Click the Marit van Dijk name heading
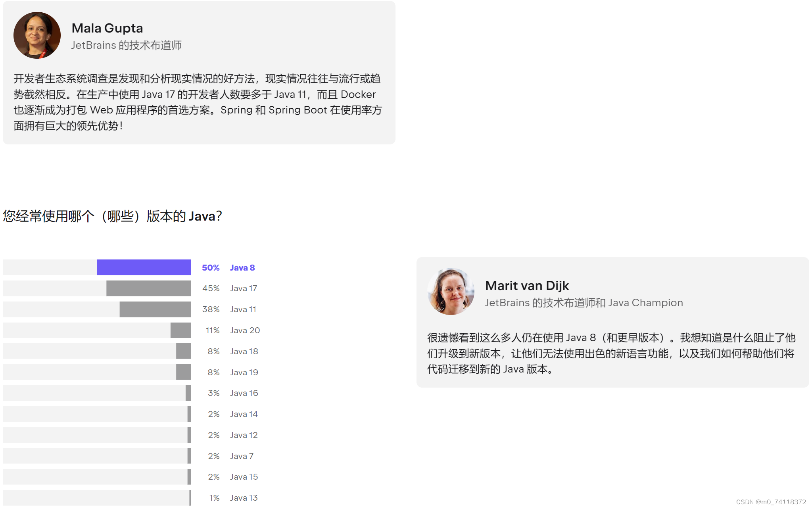812x509 pixels. point(527,286)
